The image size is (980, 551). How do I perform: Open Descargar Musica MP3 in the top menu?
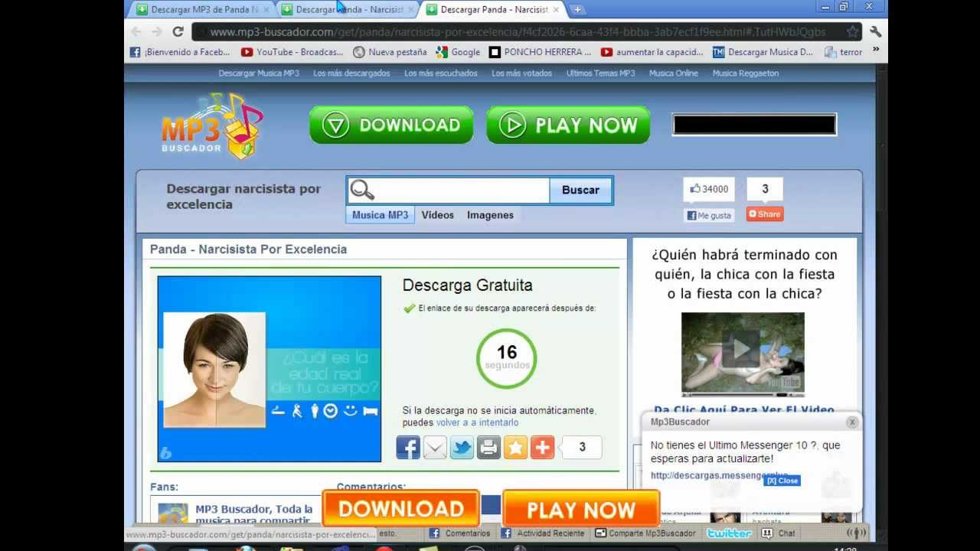[x=259, y=73]
